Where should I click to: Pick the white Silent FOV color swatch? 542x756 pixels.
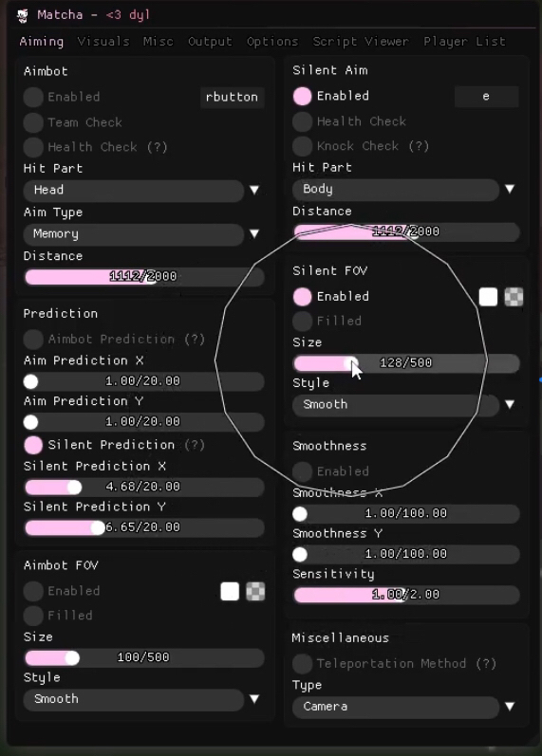(488, 297)
